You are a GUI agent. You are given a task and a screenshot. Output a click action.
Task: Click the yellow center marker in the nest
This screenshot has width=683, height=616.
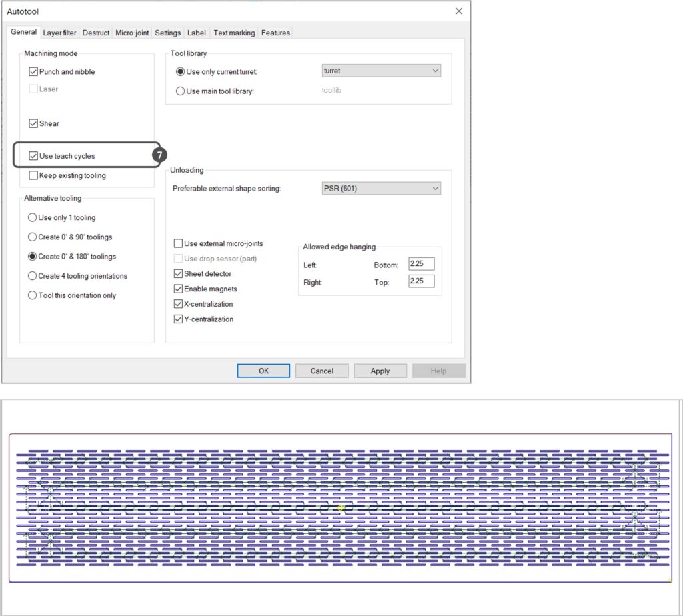tap(341, 508)
